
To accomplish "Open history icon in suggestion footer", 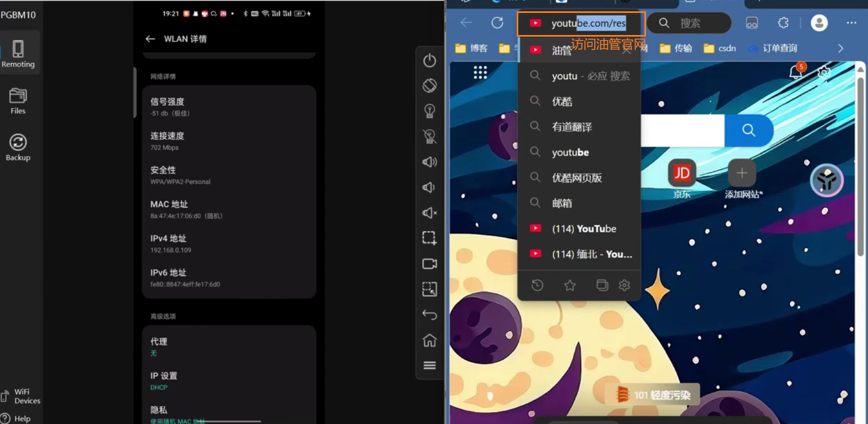I will point(537,285).
